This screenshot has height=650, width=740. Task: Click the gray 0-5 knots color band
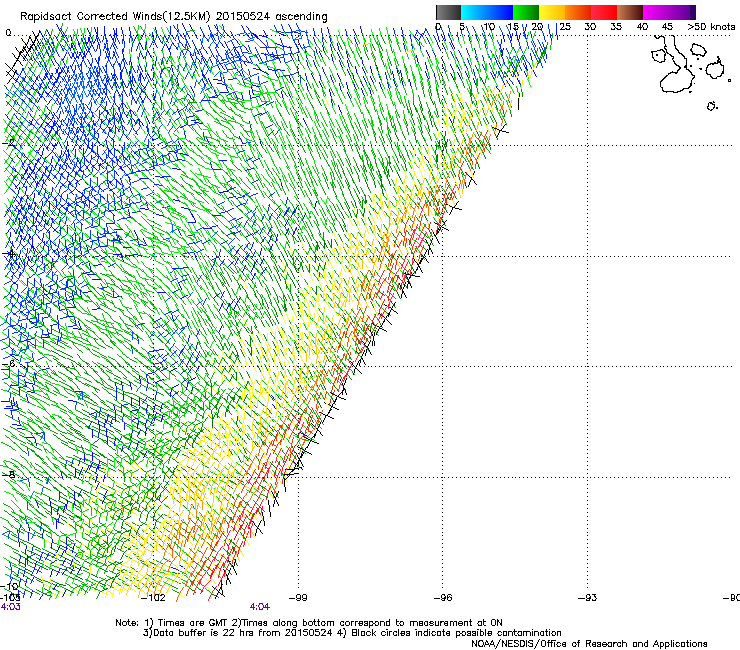coord(448,12)
